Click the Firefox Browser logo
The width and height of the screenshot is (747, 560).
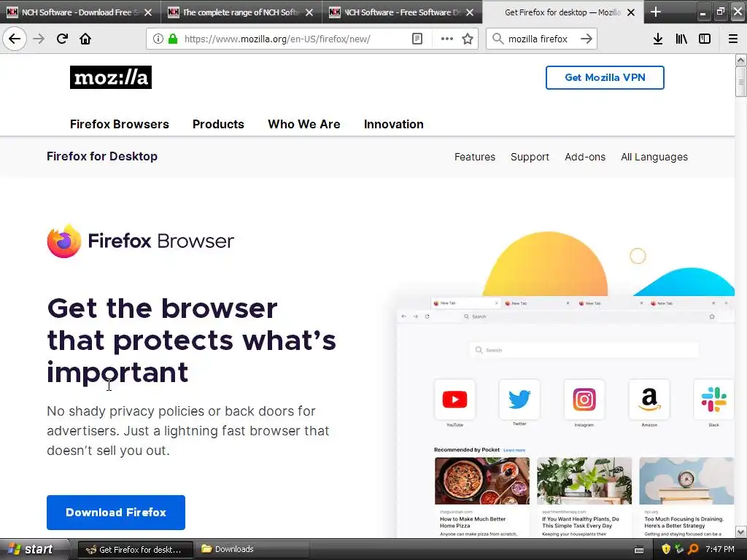(x=141, y=241)
